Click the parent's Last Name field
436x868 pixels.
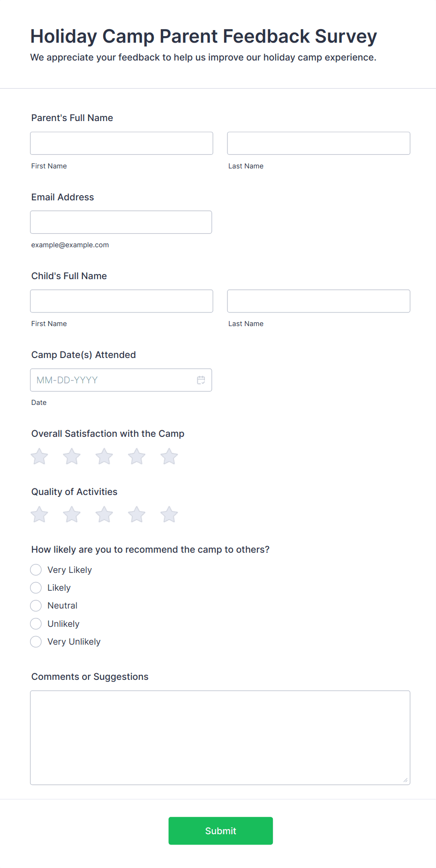pyautogui.click(x=319, y=143)
